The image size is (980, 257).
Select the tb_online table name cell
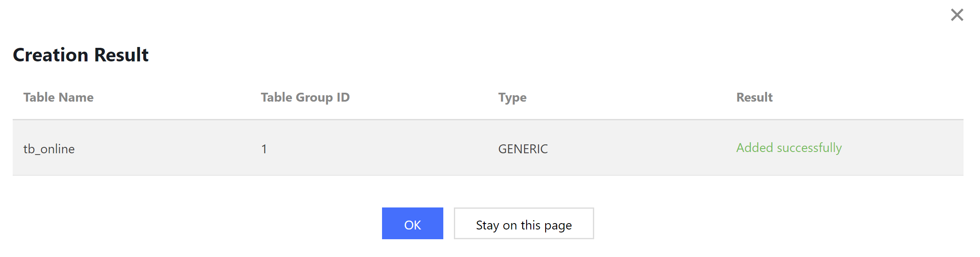pos(49,149)
